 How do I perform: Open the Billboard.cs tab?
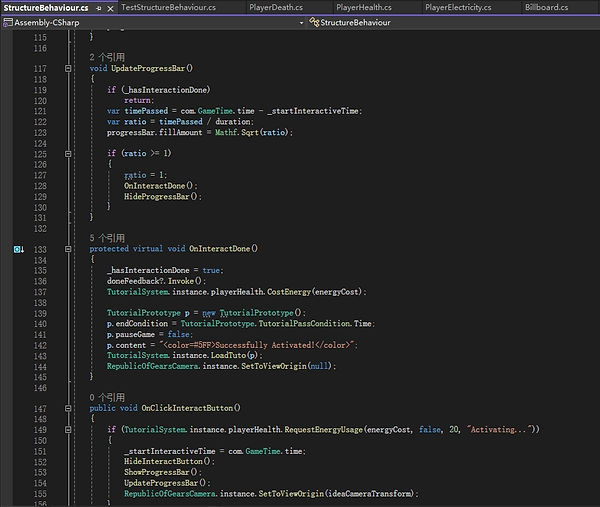coord(546,7)
